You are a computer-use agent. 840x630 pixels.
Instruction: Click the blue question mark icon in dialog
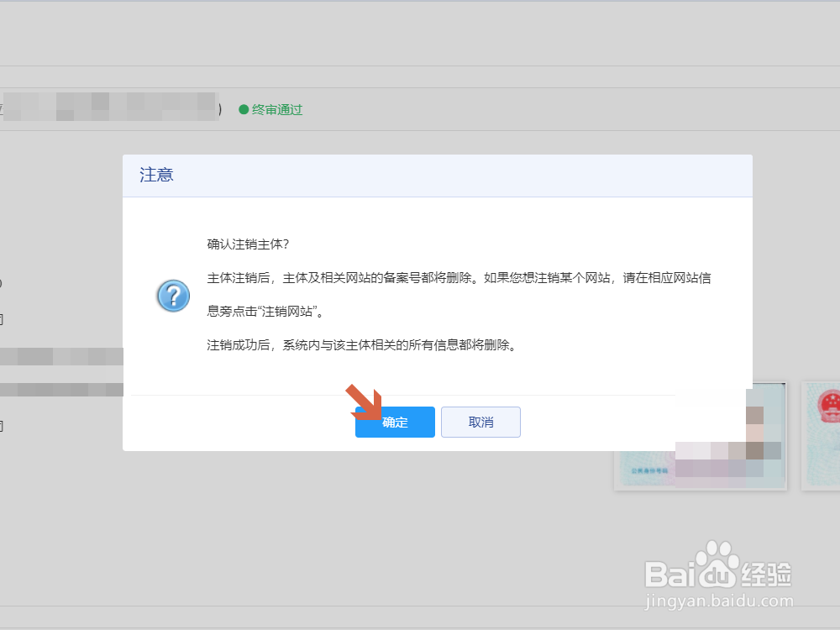click(x=172, y=296)
